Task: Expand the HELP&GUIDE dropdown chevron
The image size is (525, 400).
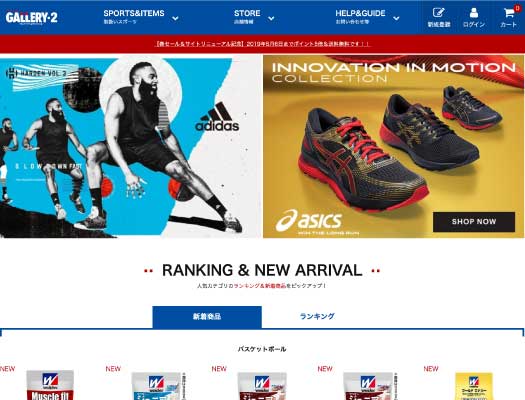Action: [396, 18]
